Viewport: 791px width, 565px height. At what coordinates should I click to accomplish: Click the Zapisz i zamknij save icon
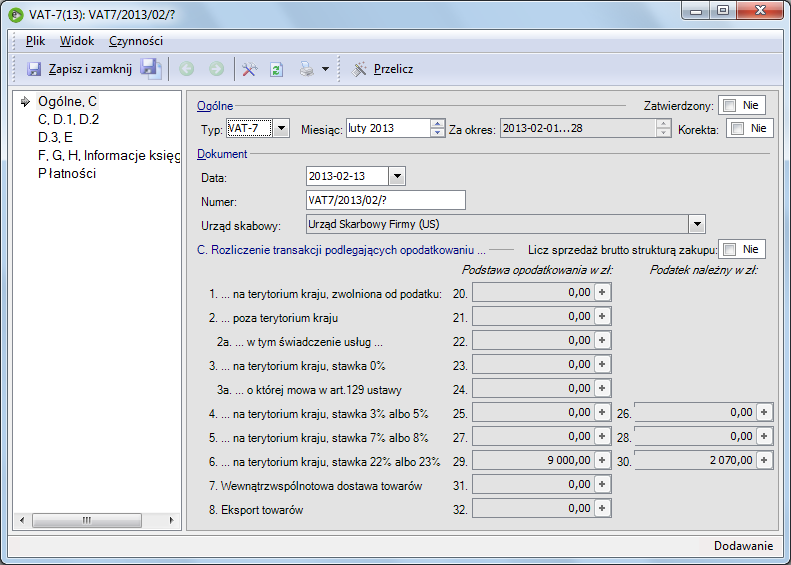34,69
